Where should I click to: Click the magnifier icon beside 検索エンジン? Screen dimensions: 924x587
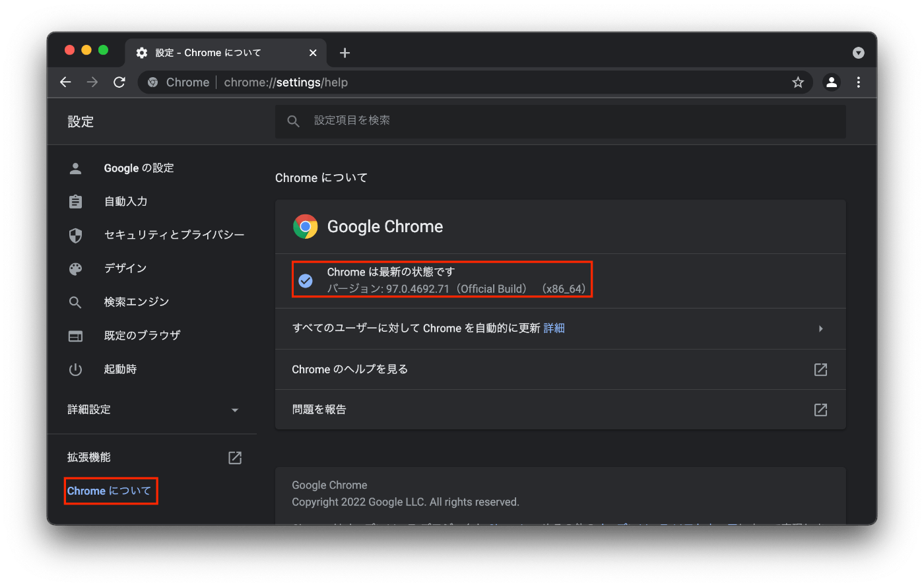76,302
